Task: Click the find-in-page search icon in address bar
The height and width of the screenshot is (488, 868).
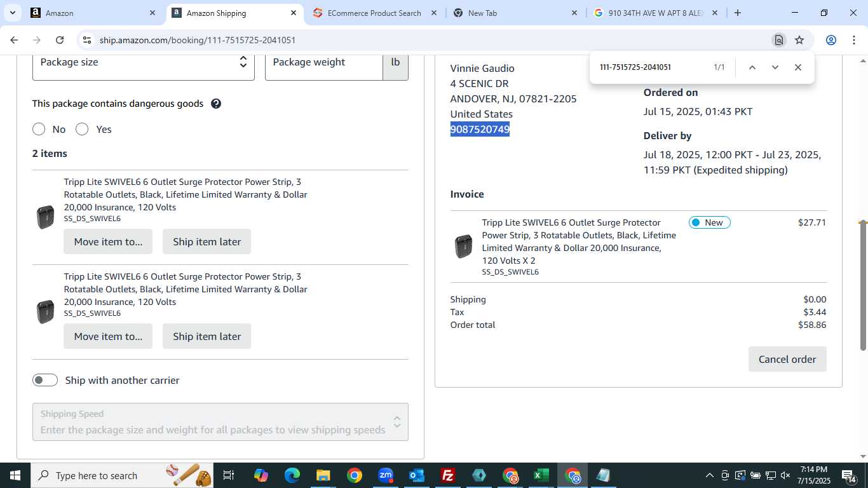Action: click(x=778, y=40)
